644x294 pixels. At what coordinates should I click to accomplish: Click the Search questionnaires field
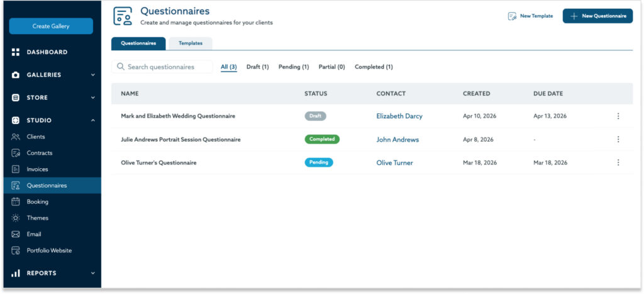[162, 67]
